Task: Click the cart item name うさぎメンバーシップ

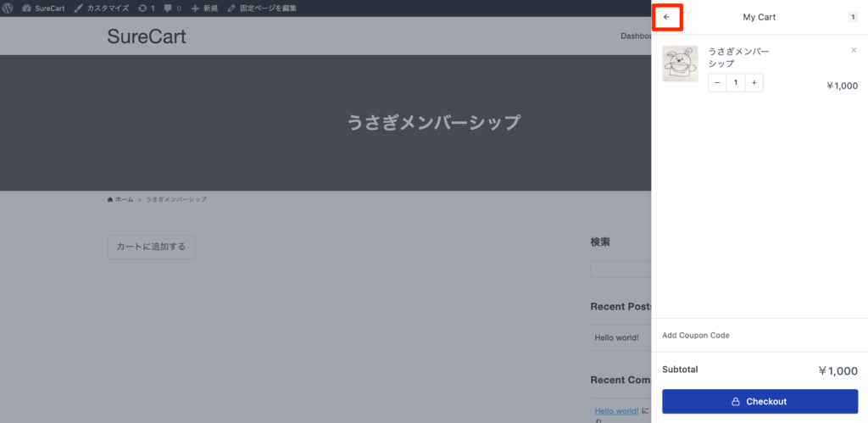Action: 739,57
